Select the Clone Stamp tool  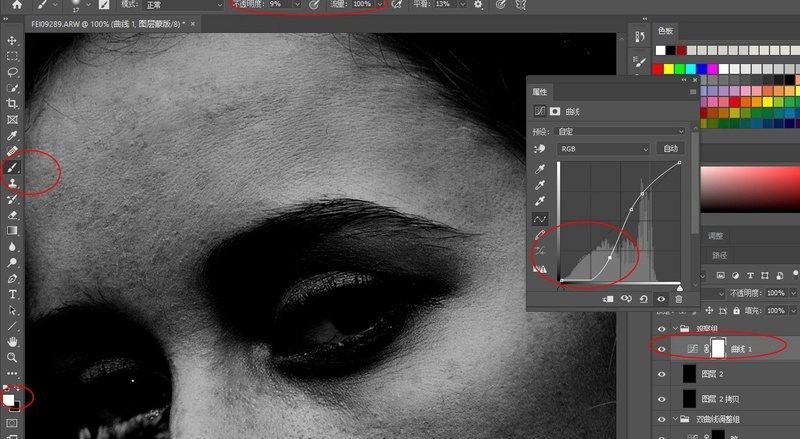point(12,183)
